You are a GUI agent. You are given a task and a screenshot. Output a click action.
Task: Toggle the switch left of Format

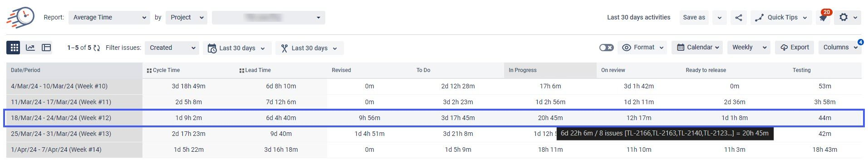606,48
